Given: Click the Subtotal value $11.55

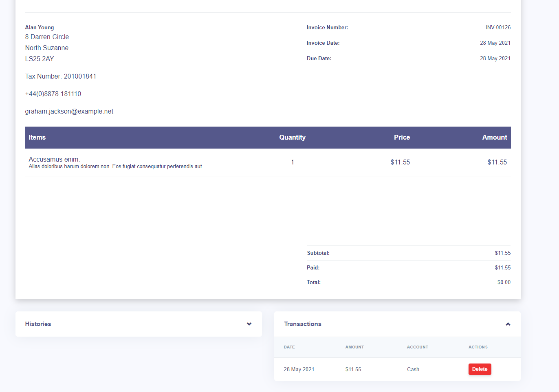Looking at the screenshot, I should click(503, 253).
